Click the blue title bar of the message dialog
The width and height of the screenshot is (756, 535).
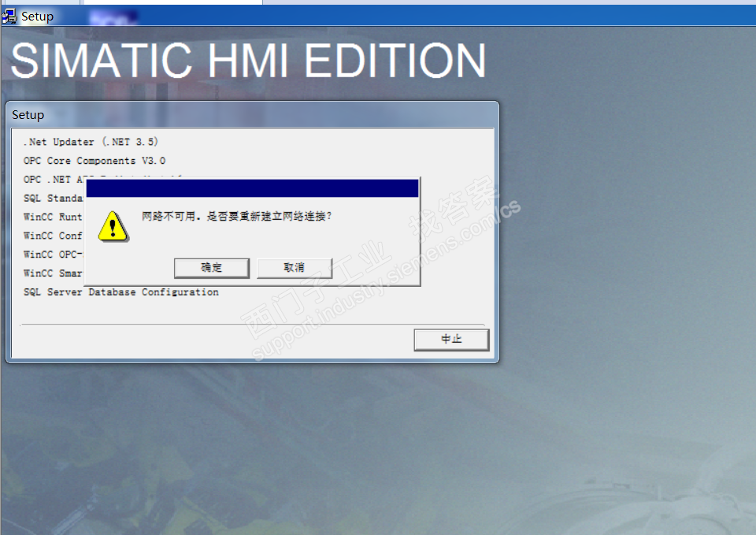coord(252,188)
